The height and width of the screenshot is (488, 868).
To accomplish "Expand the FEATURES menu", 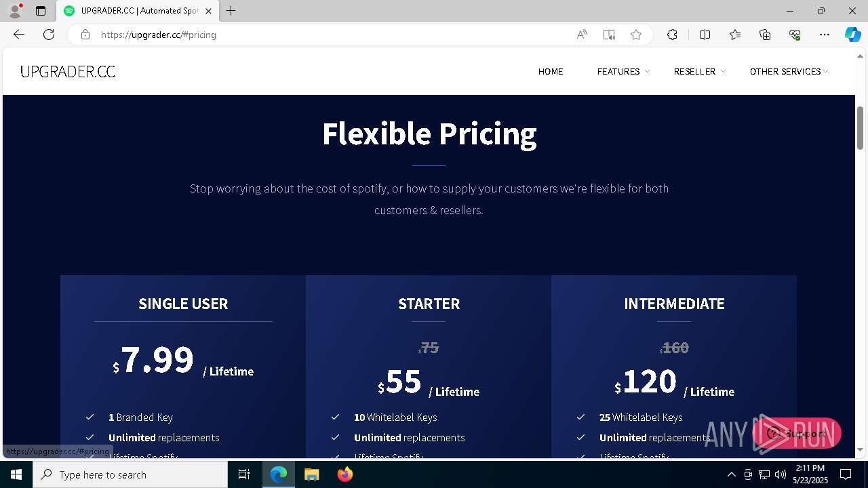I will 623,71.
